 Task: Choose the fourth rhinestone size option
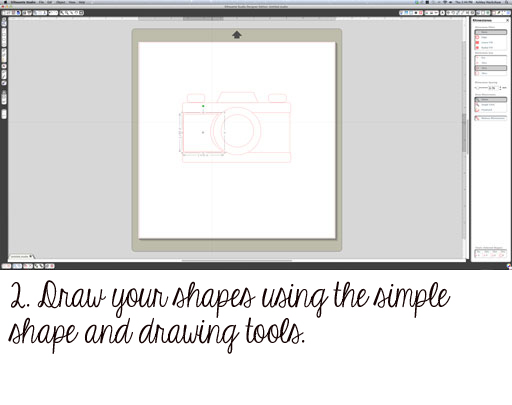pos(491,73)
